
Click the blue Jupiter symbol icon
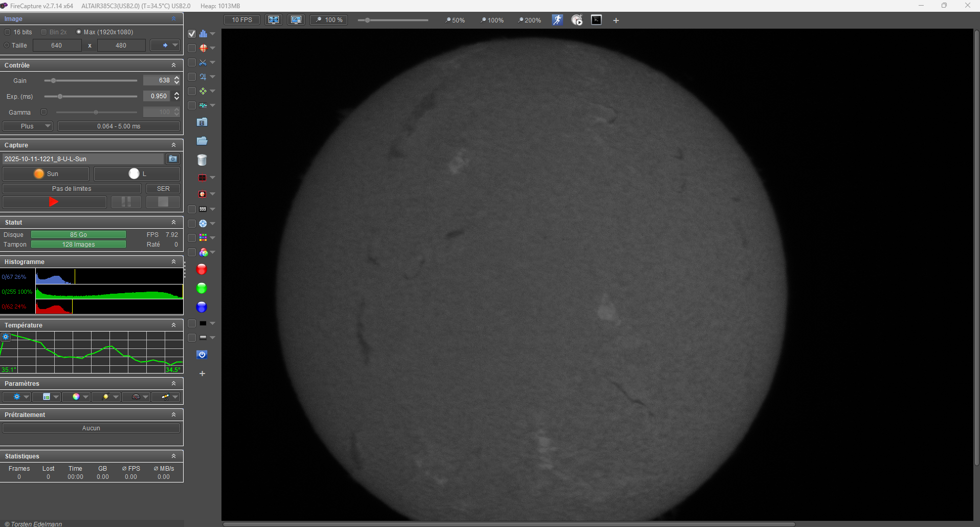point(203,77)
